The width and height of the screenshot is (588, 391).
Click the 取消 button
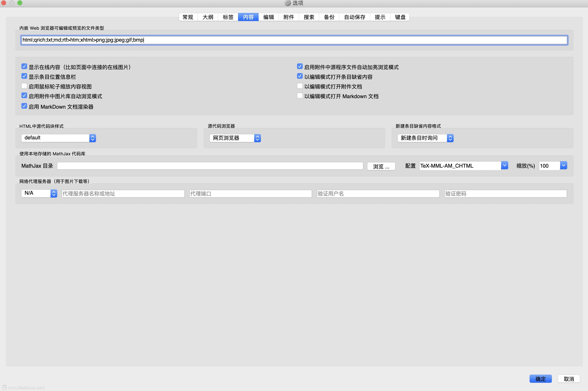tap(569, 379)
